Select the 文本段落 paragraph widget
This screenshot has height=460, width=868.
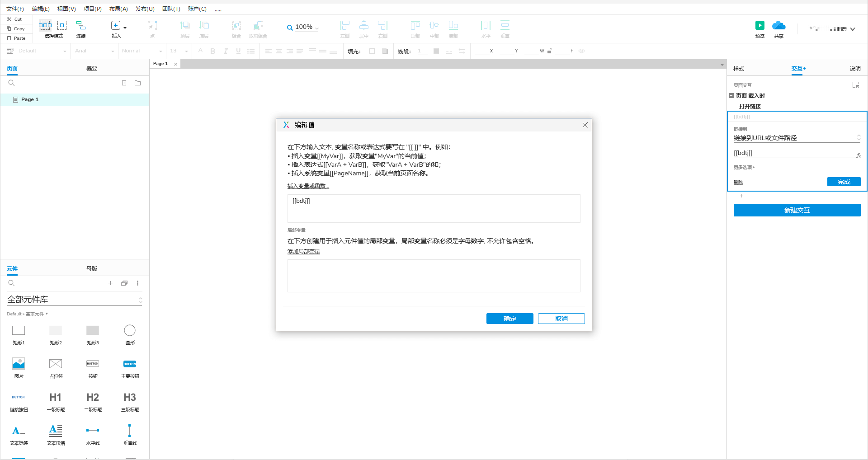pos(56,435)
